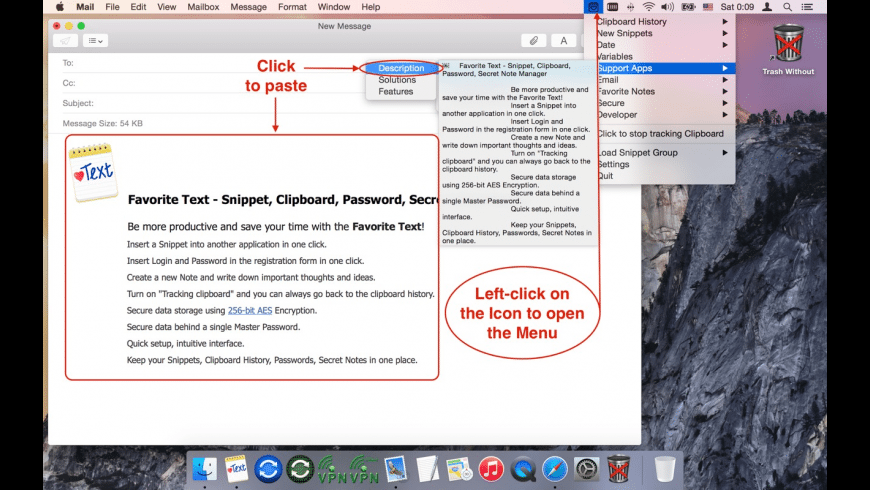Click the Favorite Text notepad image in message

[93, 172]
